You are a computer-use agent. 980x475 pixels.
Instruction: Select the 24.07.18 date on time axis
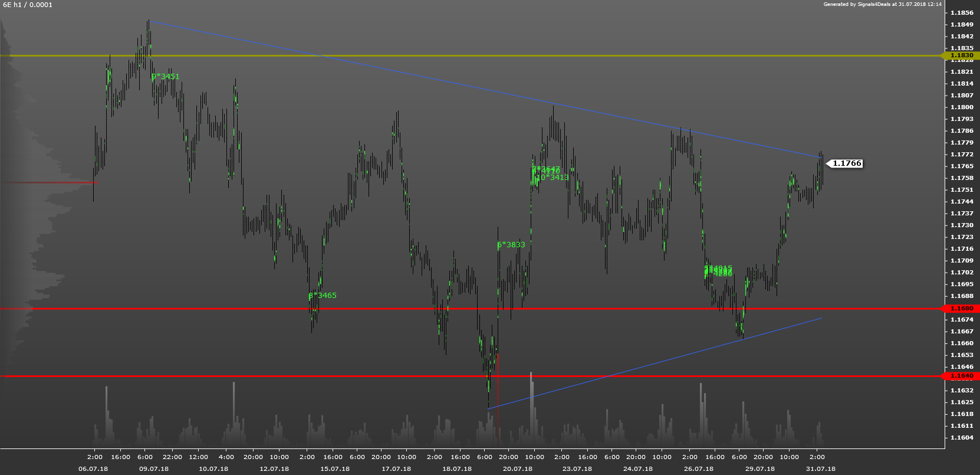[638, 469]
